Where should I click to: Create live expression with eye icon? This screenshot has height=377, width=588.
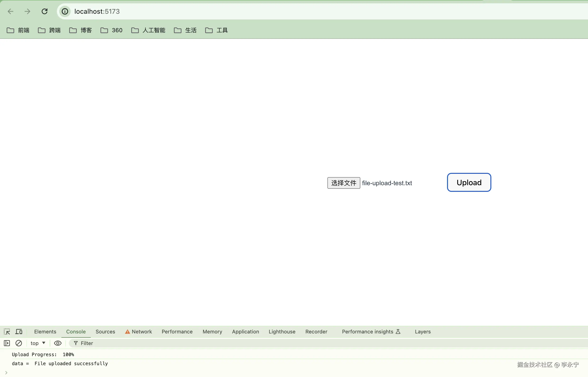(x=58, y=343)
